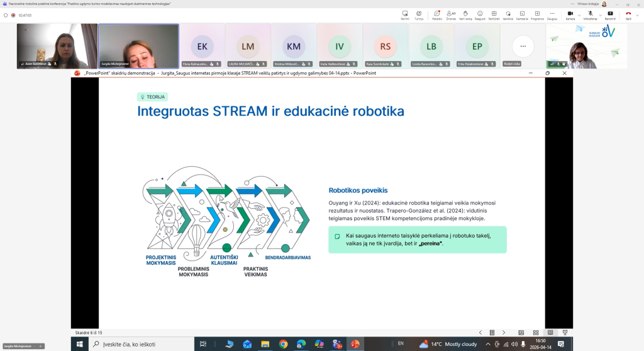
Task: Open Kambariai breakout rooms
Action: click(522, 14)
